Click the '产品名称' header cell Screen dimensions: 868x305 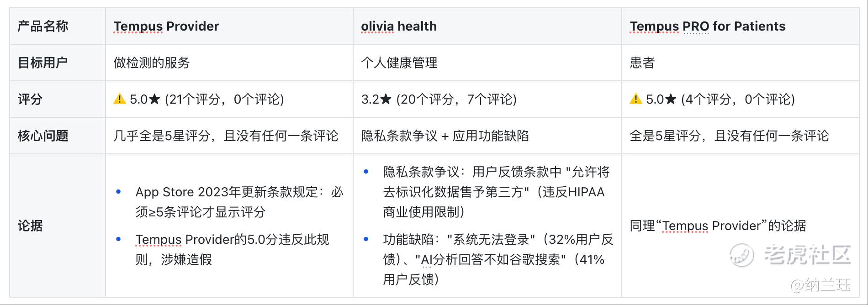[x=43, y=26]
